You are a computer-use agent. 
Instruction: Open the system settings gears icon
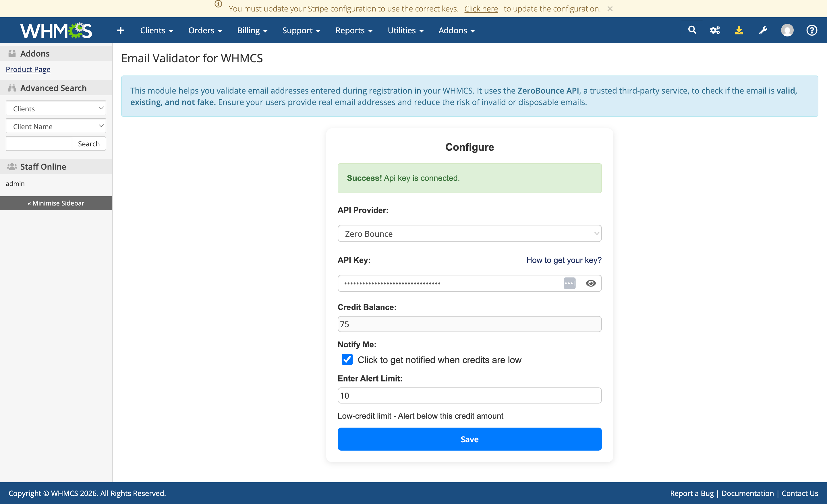click(715, 30)
